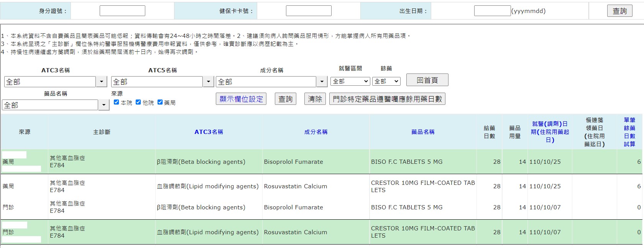644x248 pixels.
Task: Expand the 成分名稱 dropdown arrow
Action: [x=322, y=82]
